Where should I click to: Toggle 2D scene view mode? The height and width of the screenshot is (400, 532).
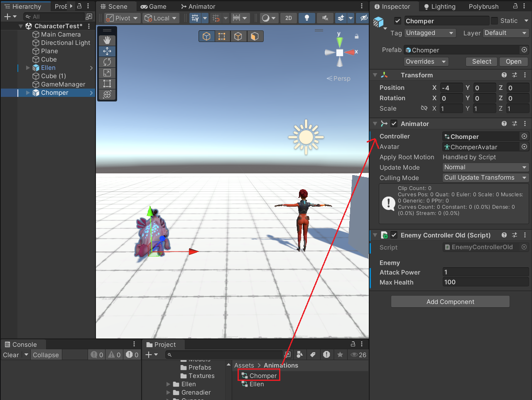(x=289, y=18)
